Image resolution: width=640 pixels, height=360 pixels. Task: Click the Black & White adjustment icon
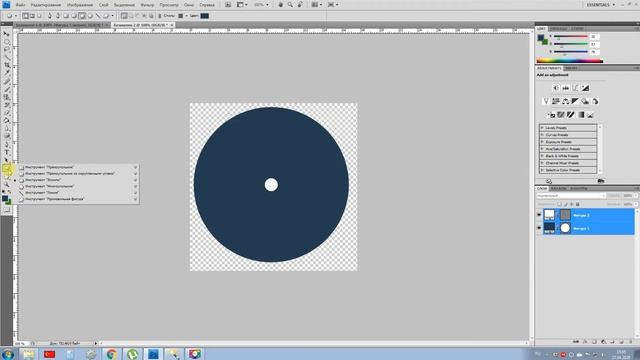[575, 101]
